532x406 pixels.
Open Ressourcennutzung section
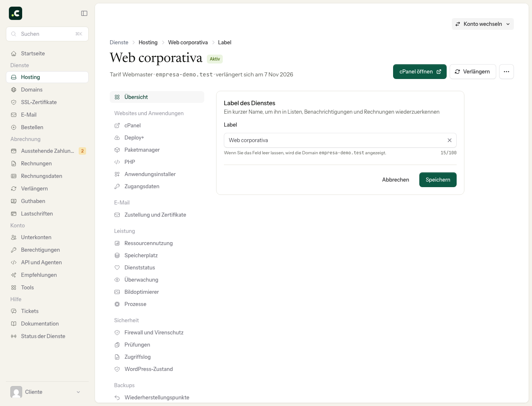pyautogui.click(x=157, y=243)
